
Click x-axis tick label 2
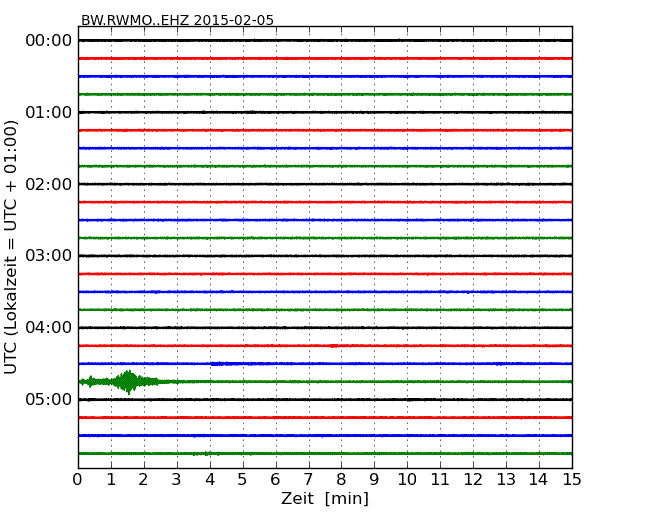click(x=143, y=479)
